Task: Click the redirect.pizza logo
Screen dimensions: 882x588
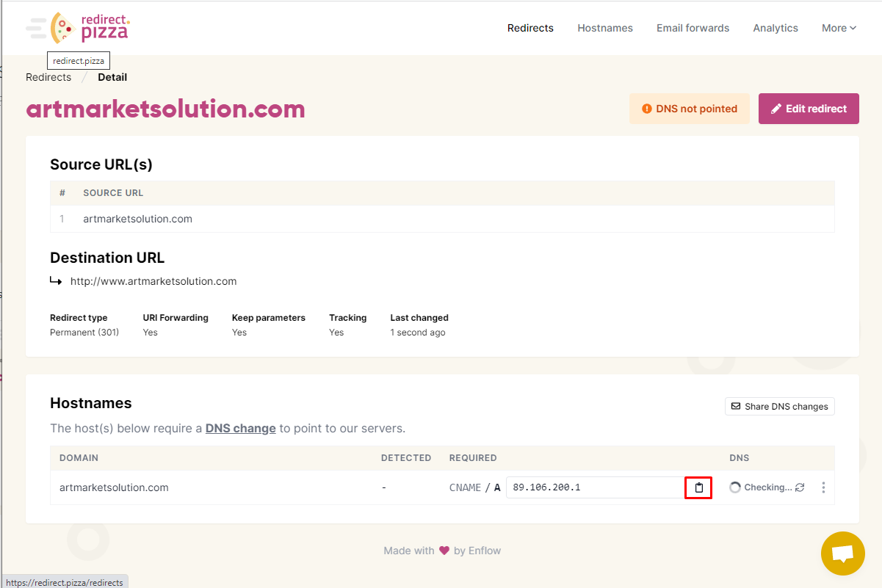Action: [x=78, y=28]
